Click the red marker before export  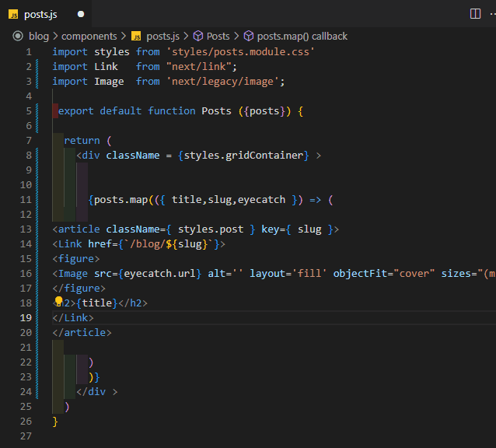(x=55, y=110)
